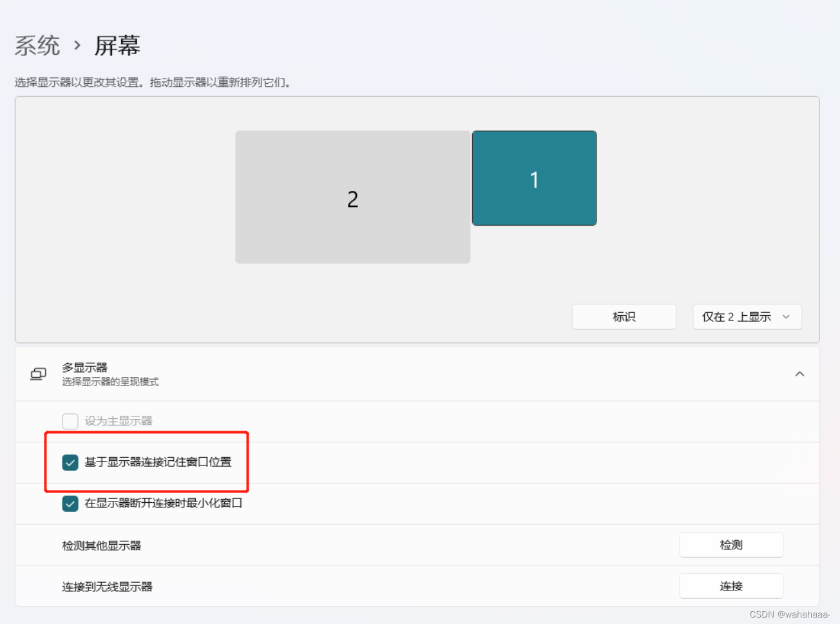Uncheck 基于显示器连接记住窗口位置
Viewport: 840px width, 624px height.
click(70, 462)
